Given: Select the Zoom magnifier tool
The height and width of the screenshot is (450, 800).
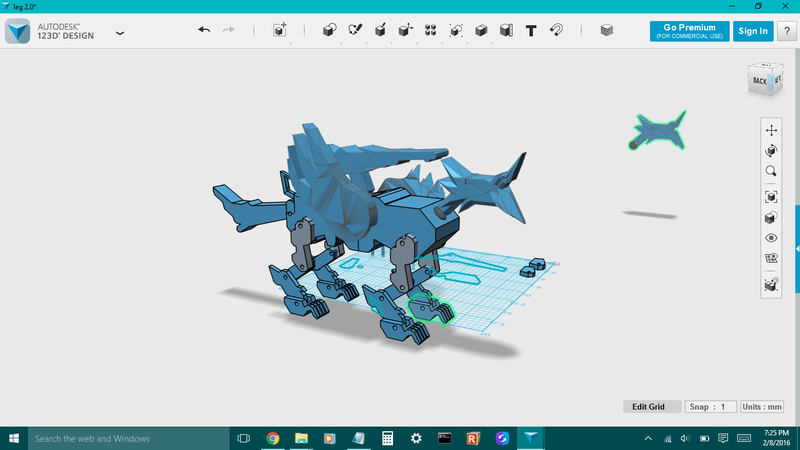Looking at the screenshot, I should [771, 171].
